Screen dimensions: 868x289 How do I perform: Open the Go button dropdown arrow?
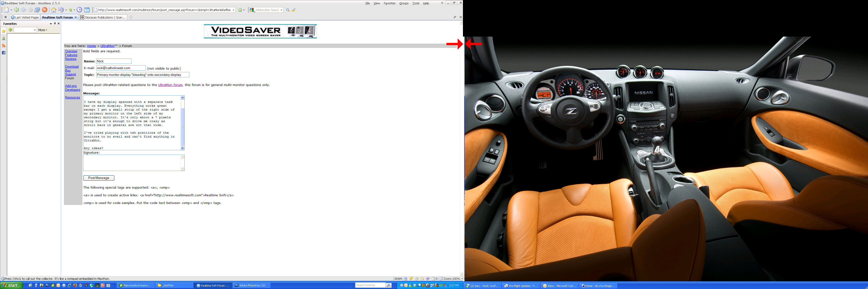244,10
